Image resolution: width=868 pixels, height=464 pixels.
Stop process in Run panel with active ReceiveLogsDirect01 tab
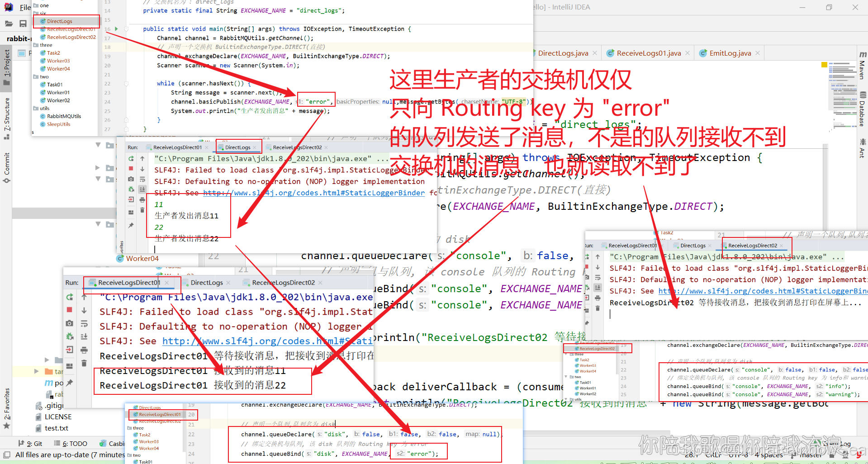coord(69,310)
